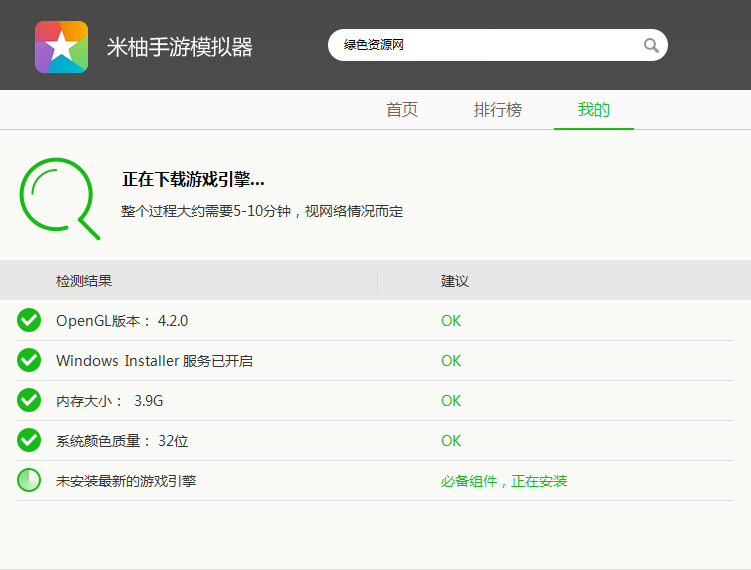This screenshot has height=570, width=751.
Task: Click the 必备组件，正在安装 status link
Action: (x=504, y=481)
